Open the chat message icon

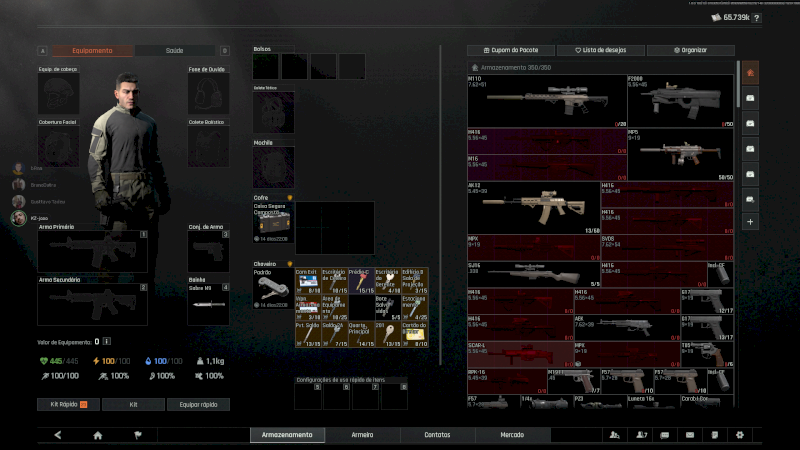[x=664, y=435]
